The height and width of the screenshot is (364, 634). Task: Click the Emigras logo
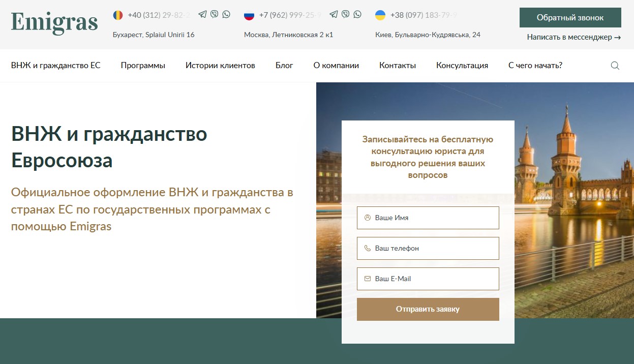tap(54, 22)
